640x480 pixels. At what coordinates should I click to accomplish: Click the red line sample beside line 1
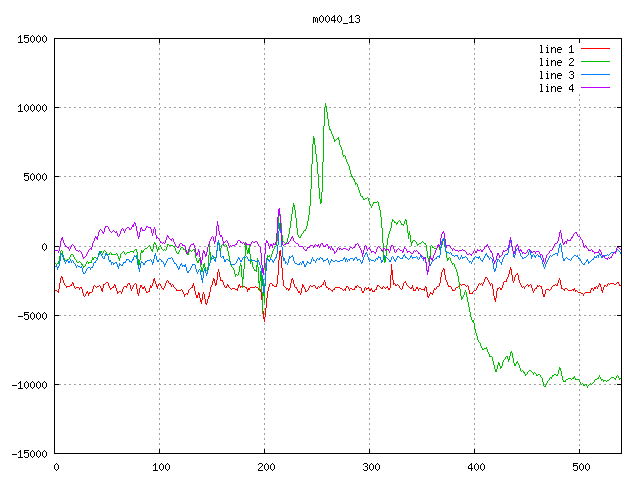(595, 49)
